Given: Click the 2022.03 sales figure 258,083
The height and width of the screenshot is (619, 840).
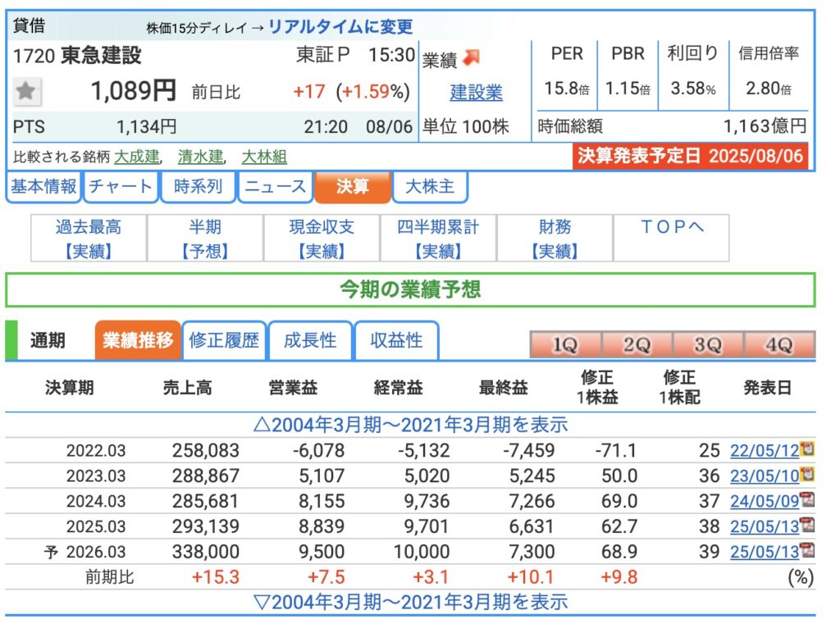Looking at the screenshot, I should click(206, 450).
